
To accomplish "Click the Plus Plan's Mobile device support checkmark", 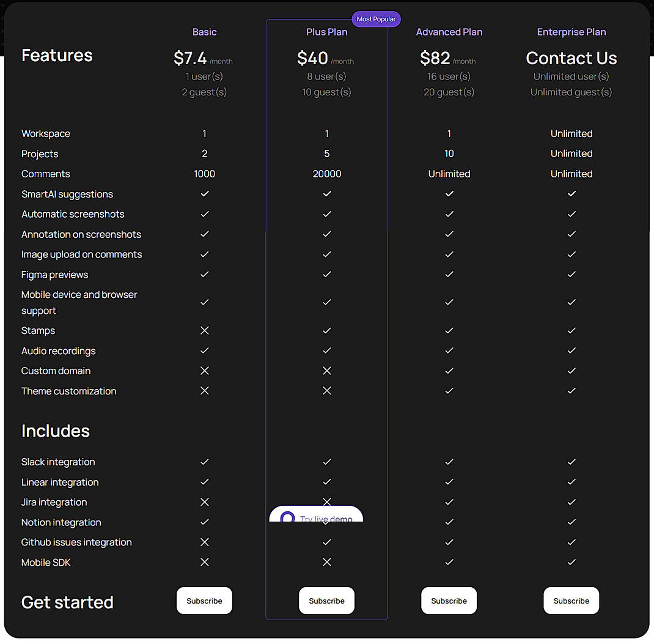I will 327,302.
